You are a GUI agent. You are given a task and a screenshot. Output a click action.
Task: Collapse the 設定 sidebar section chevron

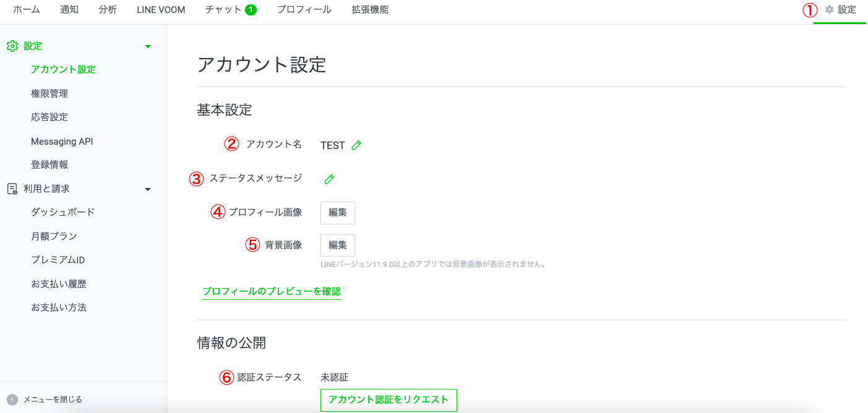click(x=147, y=45)
